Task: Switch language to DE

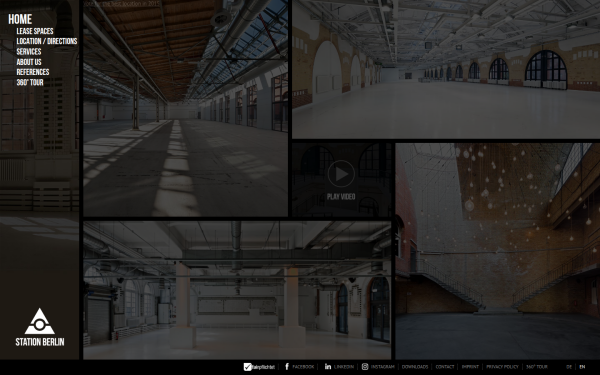Action: click(x=569, y=367)
